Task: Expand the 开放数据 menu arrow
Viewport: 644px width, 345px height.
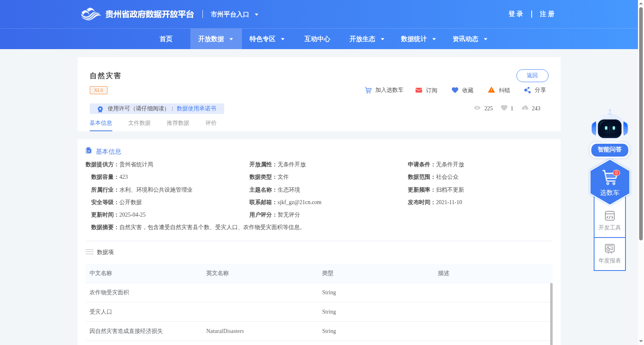Action: (x=231, y=39)
